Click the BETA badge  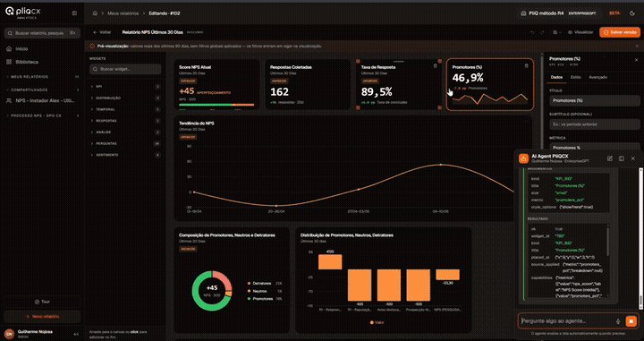(614, 13)
